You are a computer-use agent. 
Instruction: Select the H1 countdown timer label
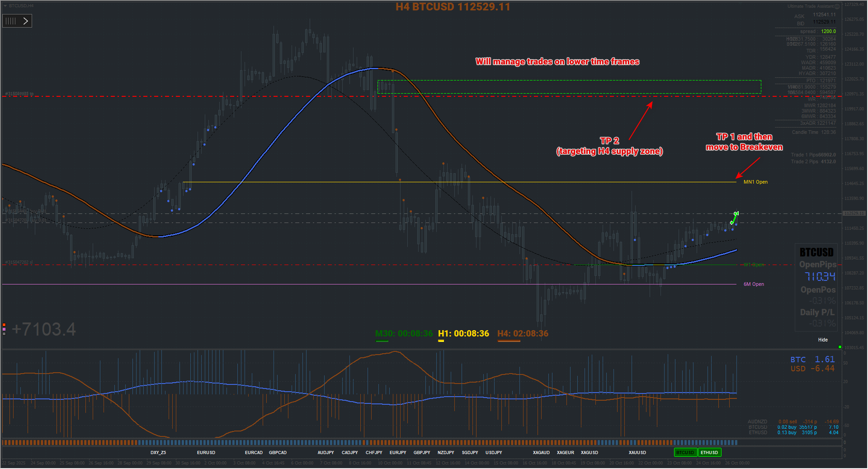(x=463, y=334)
